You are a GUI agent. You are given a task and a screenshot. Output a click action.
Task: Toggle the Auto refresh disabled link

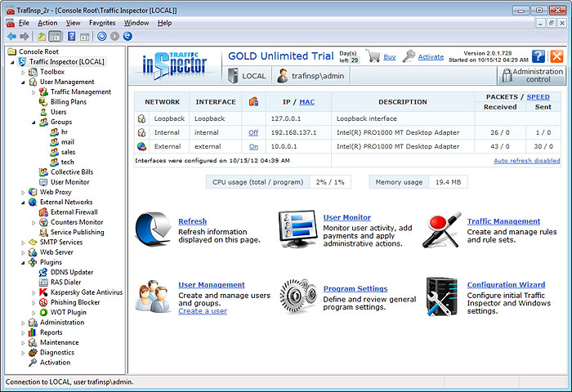tap(526, 161)
